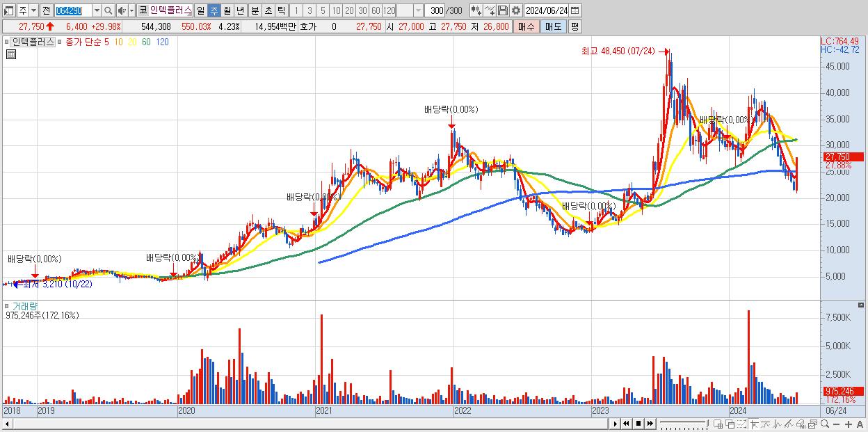Click the horizontal scrollbar right arrow
Viewport: 868px width, 432px height.
click(x=614, y=424)
